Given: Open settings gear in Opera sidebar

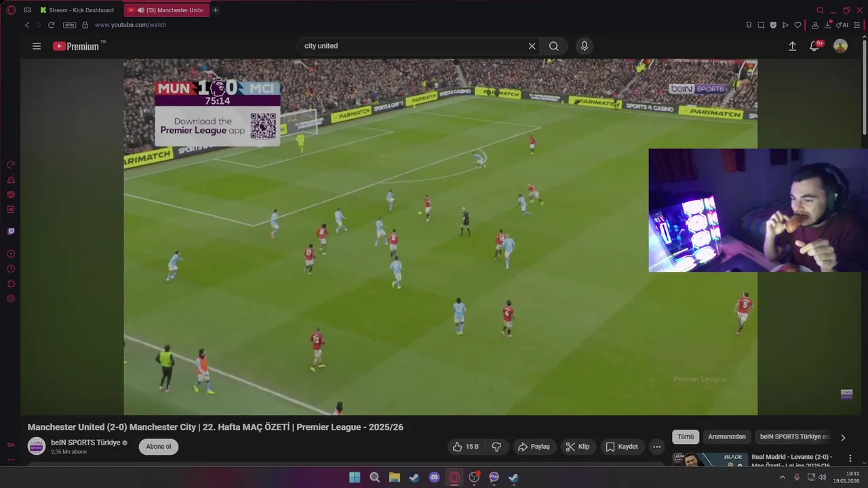Looking at the screenshot, I should pyautogui.click(x=11, y=298).
